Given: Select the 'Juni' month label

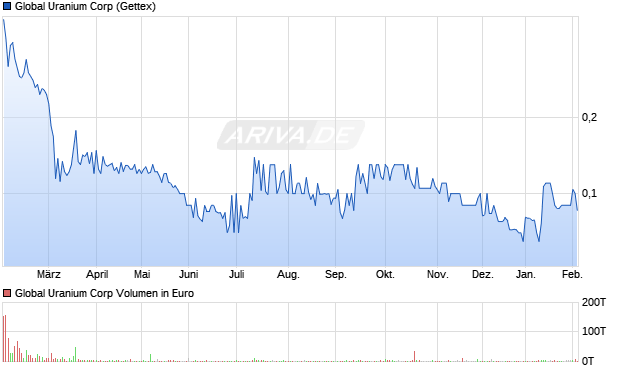Looking at the screenshot, I should point(189,274).
